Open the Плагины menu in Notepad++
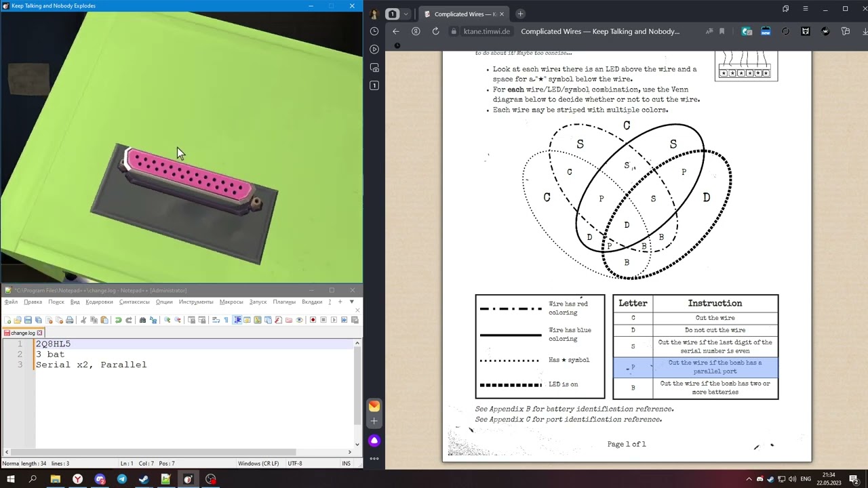 coord(284,302)
